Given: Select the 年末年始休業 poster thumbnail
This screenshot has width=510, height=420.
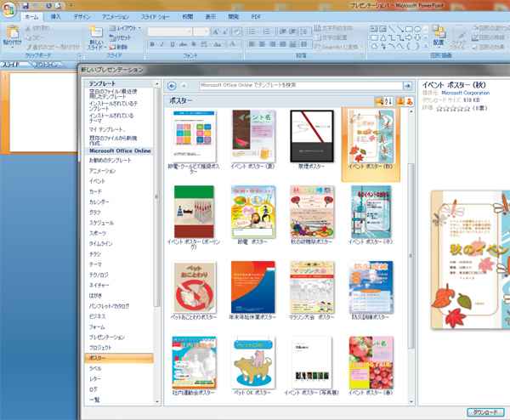Looking at the screenshot, I should [253, 287].
